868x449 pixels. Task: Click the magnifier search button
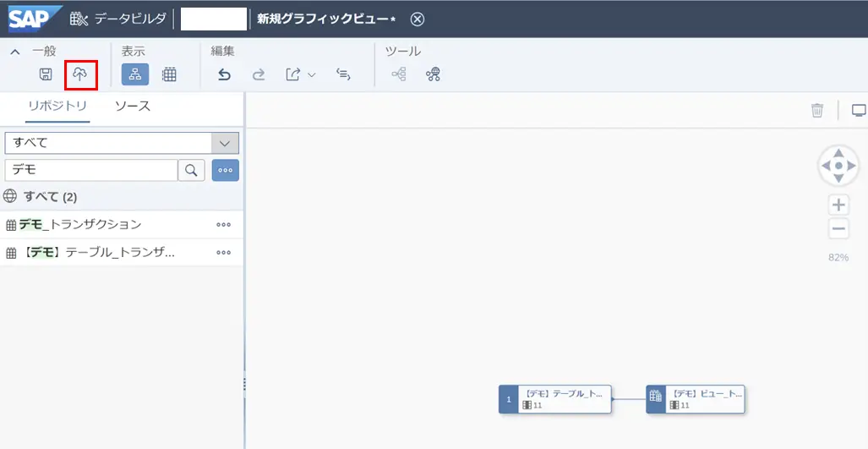[192, 171]
